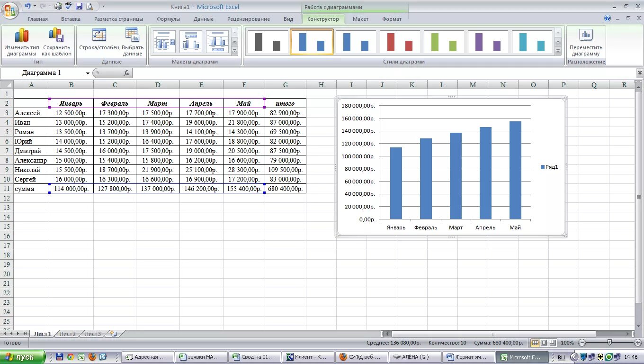Open the АЛЁНА (G:) taskbar window

click(x=415, y=357)
